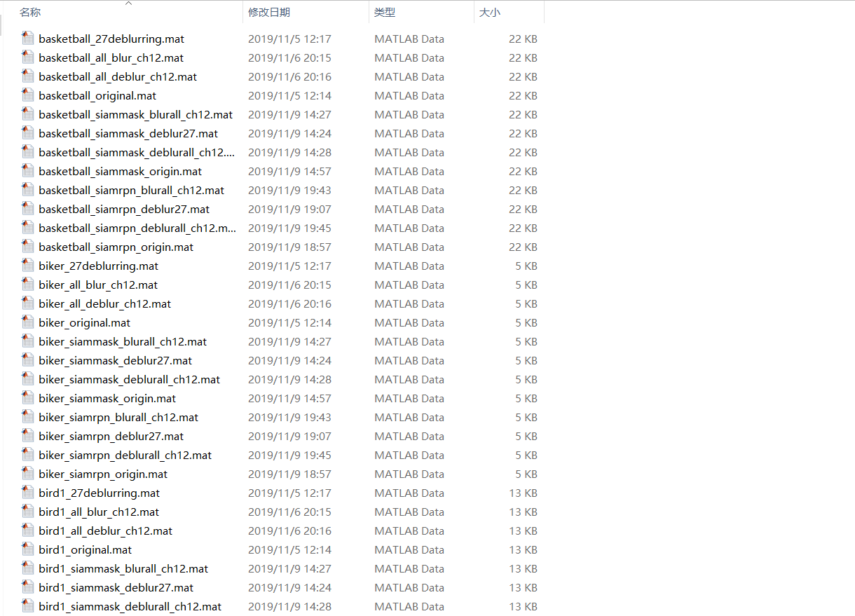Click the biker_siamrpn_blurall_ch12.mat file icon

click(27, 417)
